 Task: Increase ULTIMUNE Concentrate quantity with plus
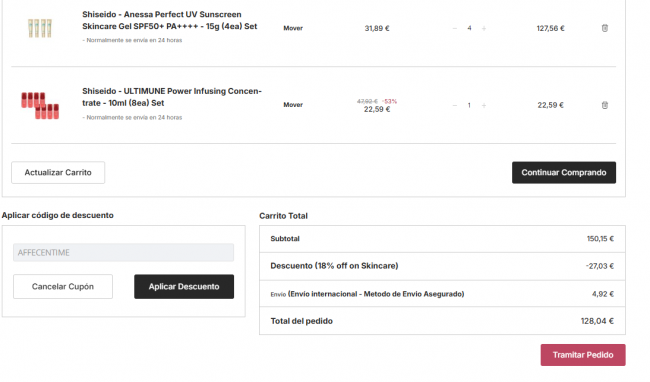coord(484,105)
